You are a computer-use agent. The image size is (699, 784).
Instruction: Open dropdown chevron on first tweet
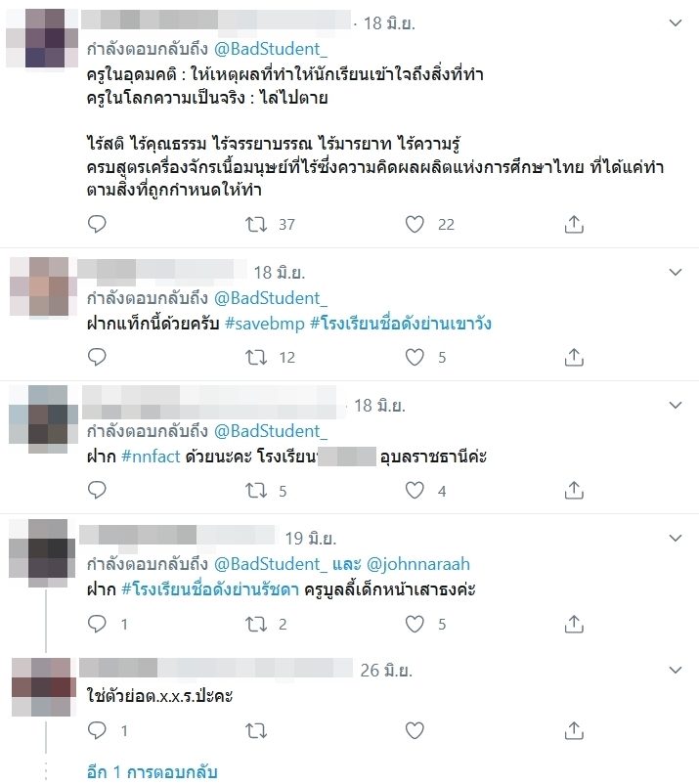pyautogui.click(x=676, y=23)
